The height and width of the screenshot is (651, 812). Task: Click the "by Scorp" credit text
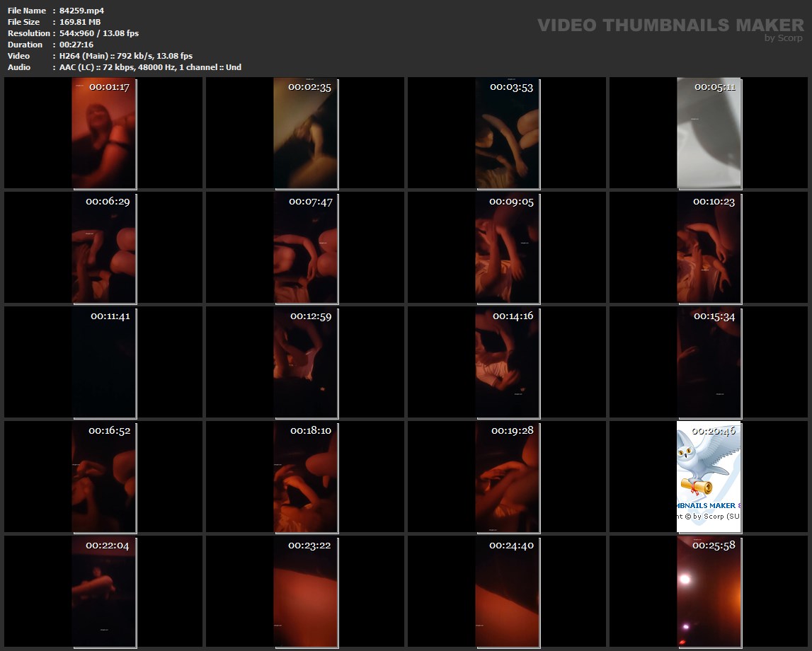[x=783, y=38]
